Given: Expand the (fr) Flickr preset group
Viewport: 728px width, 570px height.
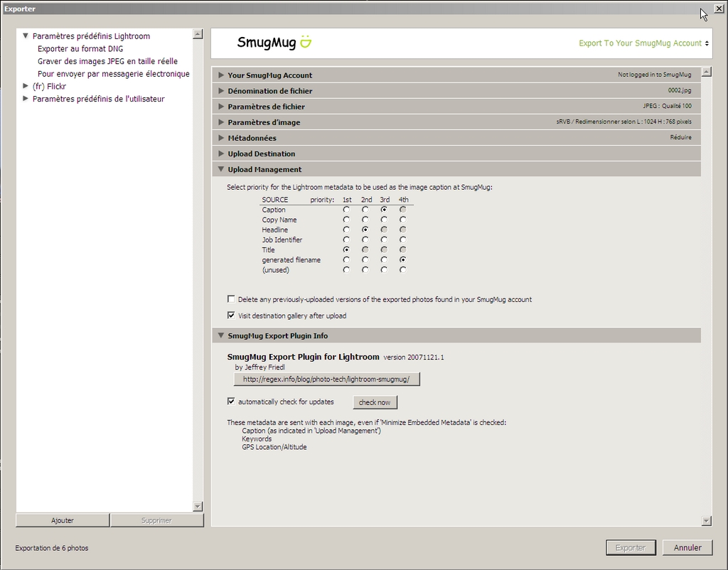Looking at the screenshot, I should pyautogui.click(x=26, y=86).
